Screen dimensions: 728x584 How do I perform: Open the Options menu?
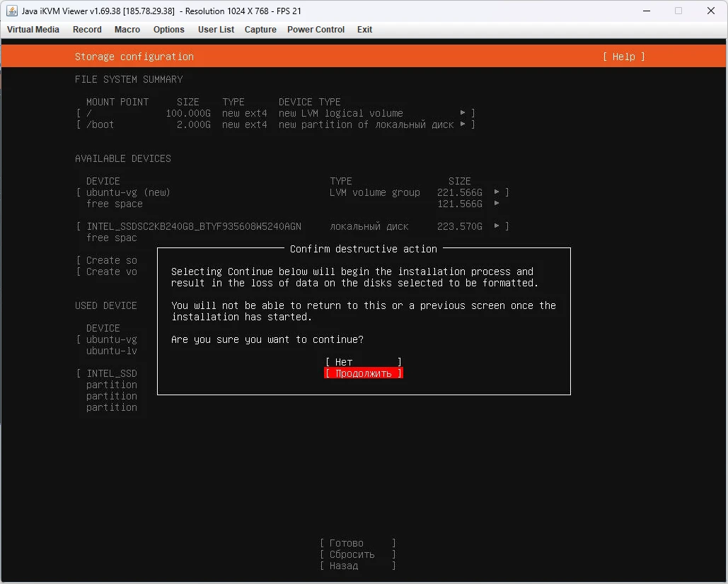(x=169, y=30)
